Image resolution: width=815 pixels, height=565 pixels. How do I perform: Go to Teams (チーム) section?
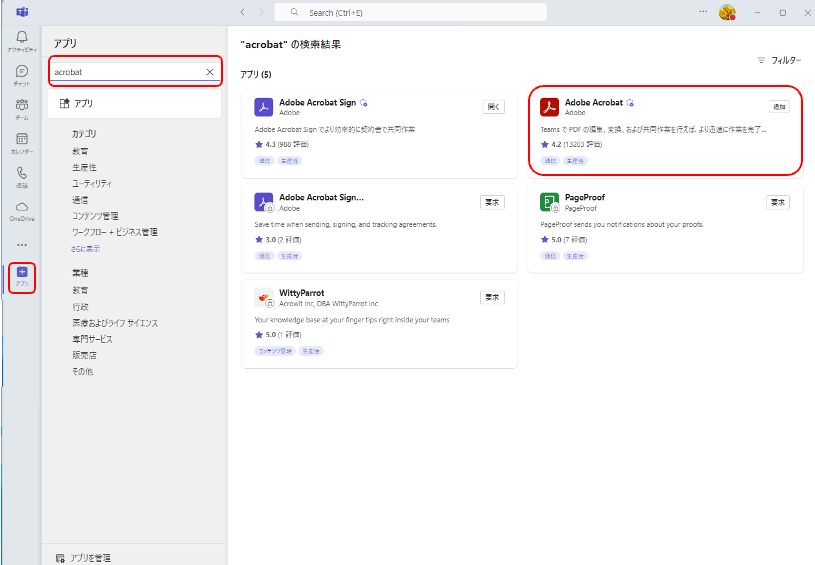[22, 109]
